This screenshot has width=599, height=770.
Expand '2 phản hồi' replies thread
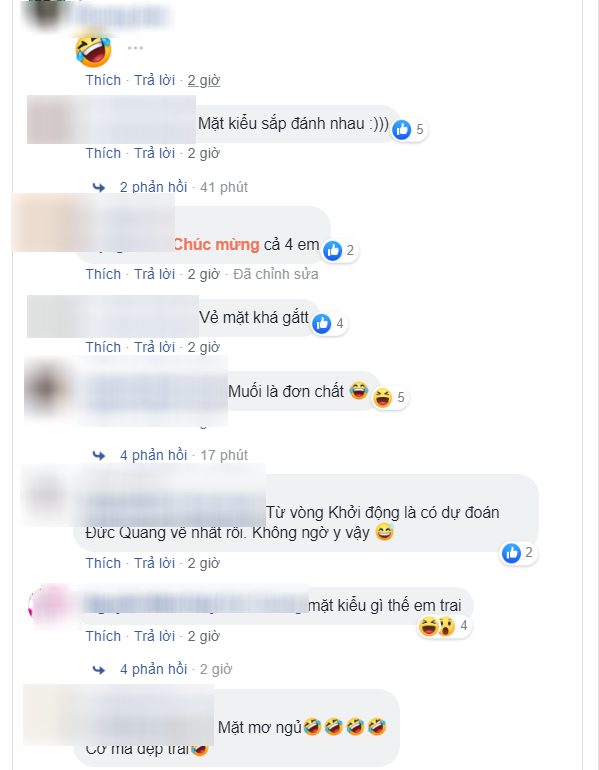pos(154,187)
